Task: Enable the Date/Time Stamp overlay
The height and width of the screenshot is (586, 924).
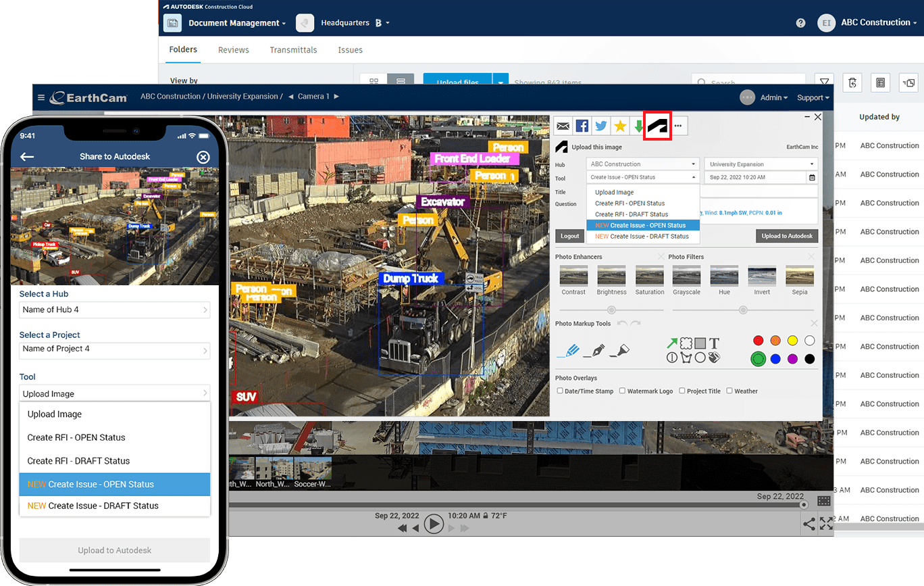Action: (560, 391)
